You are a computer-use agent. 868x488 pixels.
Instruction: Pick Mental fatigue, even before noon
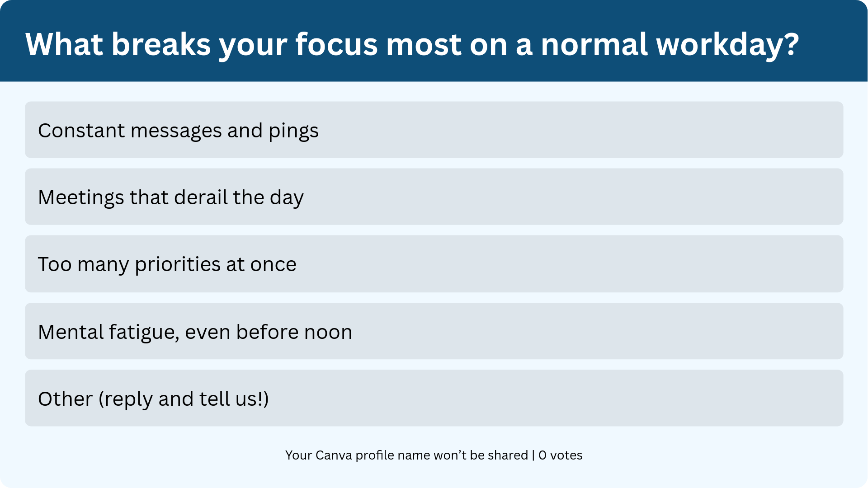point(434,331)
